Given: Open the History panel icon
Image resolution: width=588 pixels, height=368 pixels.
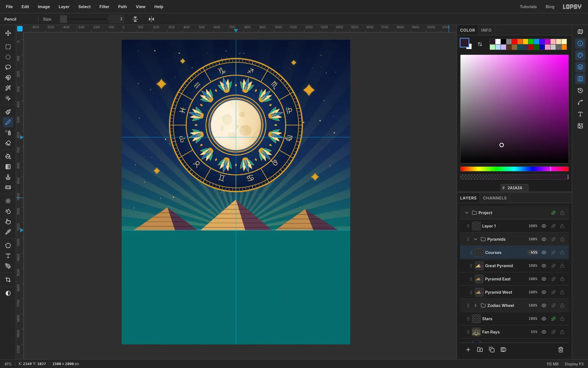Looking at the screenshot, I should pos(580,91).
